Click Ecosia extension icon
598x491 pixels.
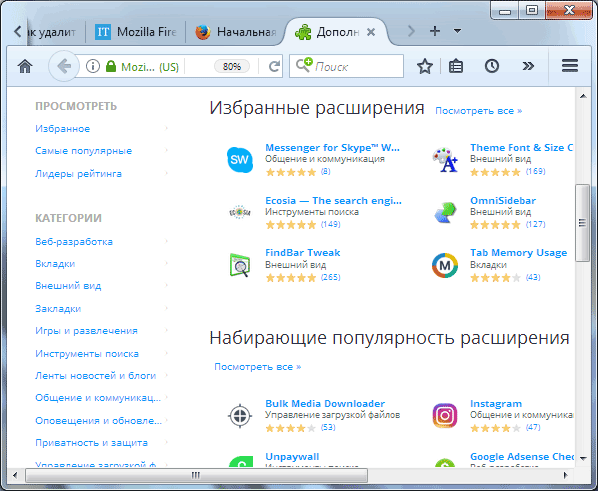point(240,212)
